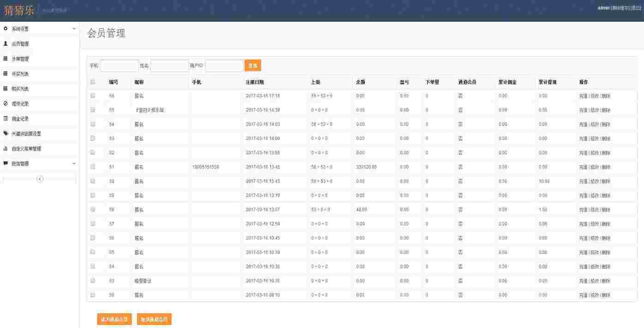Collapse the sidebar with the chevron button
Image resolution: width=644 pixels, height=328 pixels.
pyautogui.click(x=40, y=179)
